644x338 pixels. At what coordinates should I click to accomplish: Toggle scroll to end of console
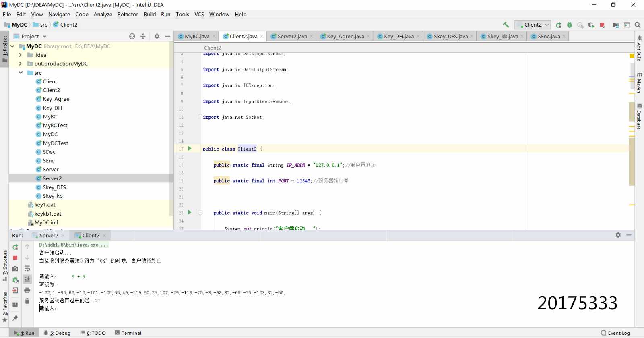pyautogui.click(x=27, y=279)
